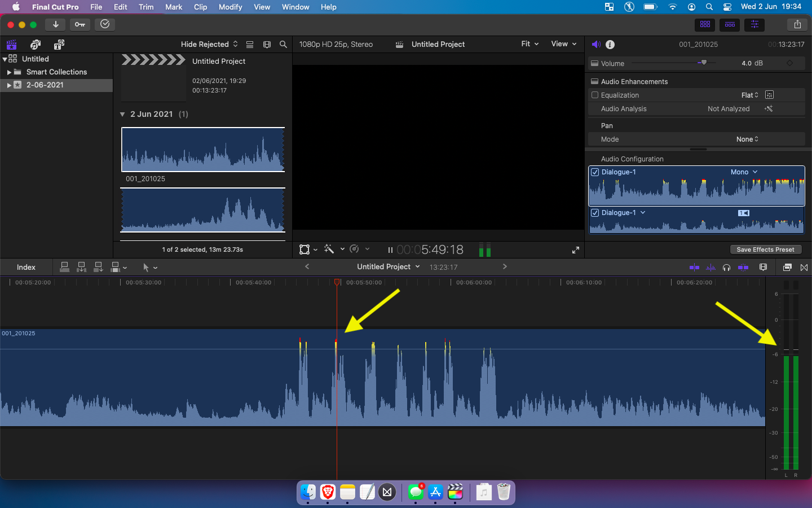Viewport: 812px width, 508px height.
Task: Open the Trim menu
Action: point(146,7)
